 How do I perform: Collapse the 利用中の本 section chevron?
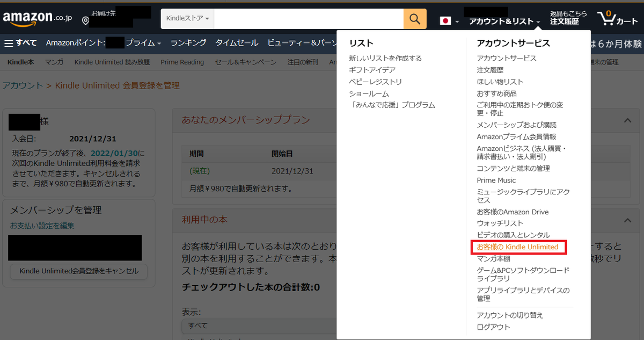628,220
